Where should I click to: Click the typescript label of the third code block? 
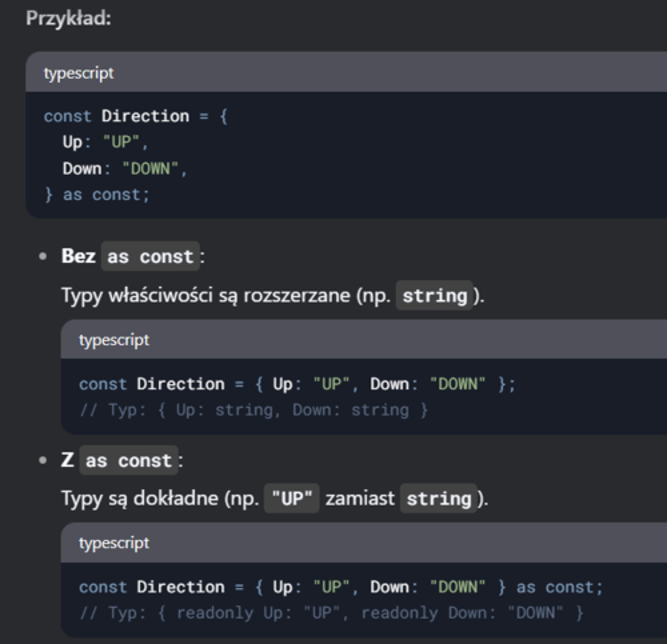[114, 543]
